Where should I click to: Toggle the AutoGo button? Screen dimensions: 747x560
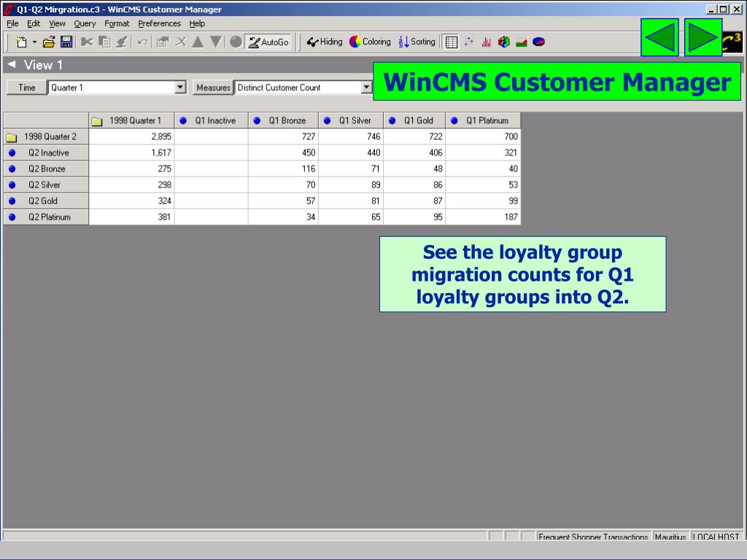pyautogui.click(x=268, y=42)
